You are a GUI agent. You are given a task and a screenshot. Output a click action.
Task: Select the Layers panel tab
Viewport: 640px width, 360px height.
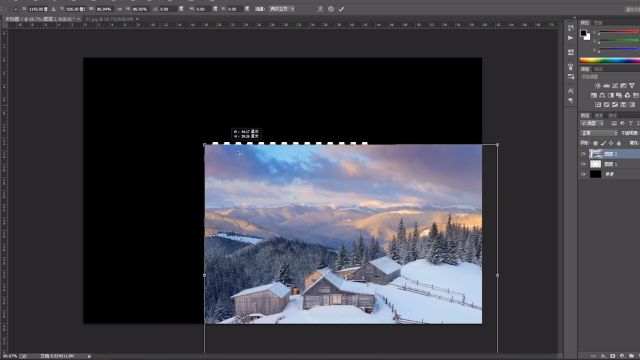pos(585,116)
